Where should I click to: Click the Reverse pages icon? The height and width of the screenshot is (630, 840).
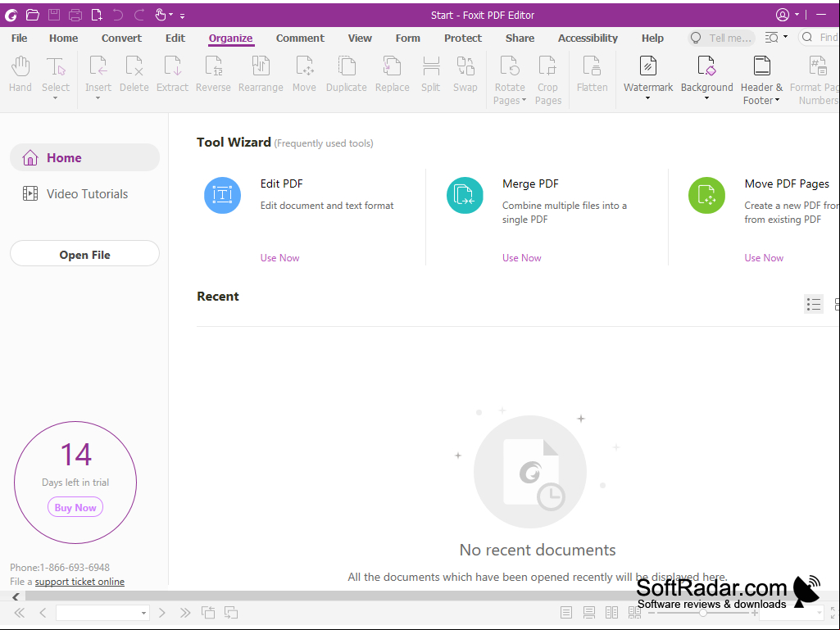213,66
